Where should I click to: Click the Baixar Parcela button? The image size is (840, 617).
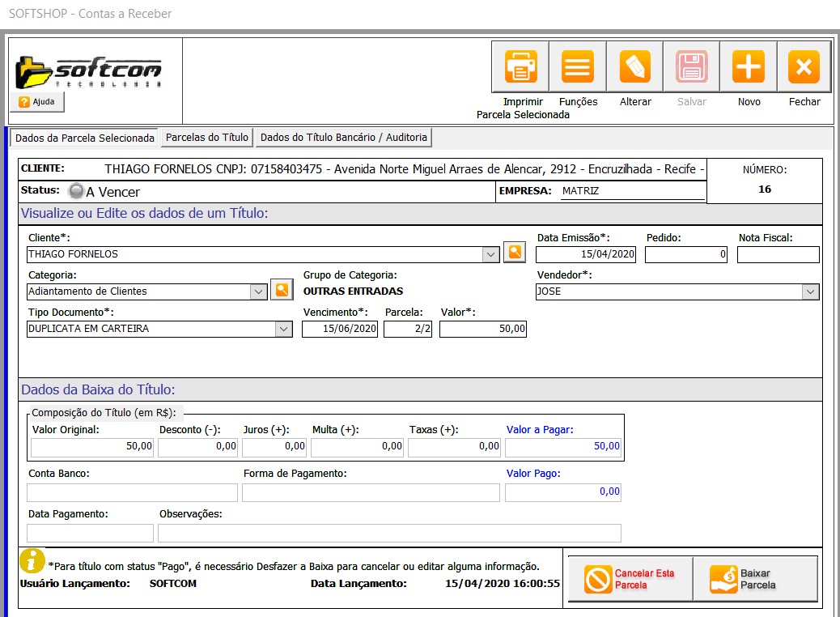[x=756, y=579]
